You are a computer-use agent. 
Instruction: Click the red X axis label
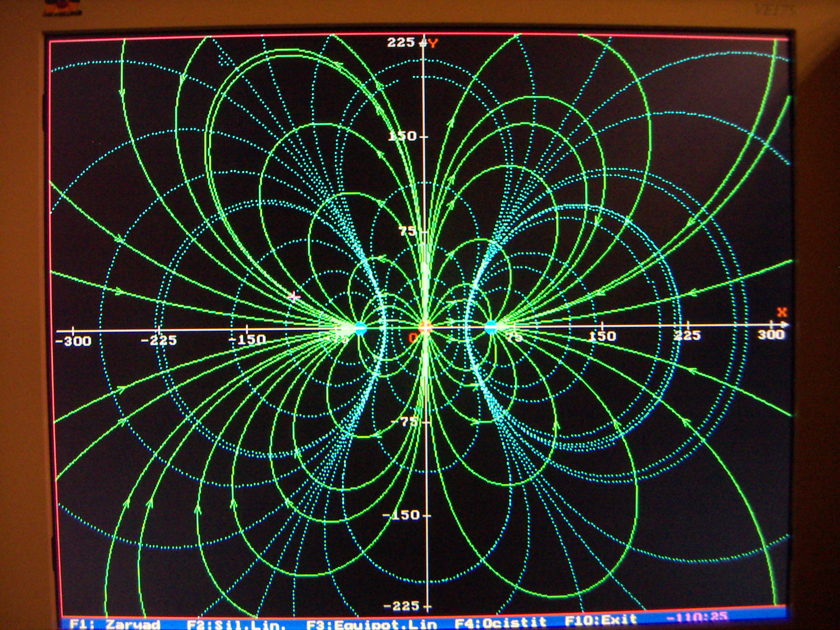782,313
